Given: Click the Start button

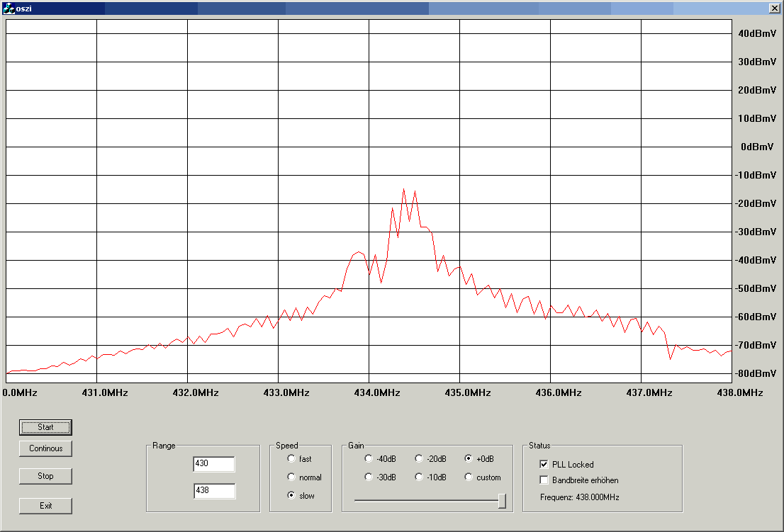Looking at the screenshot, I should [x=45, y=427].
